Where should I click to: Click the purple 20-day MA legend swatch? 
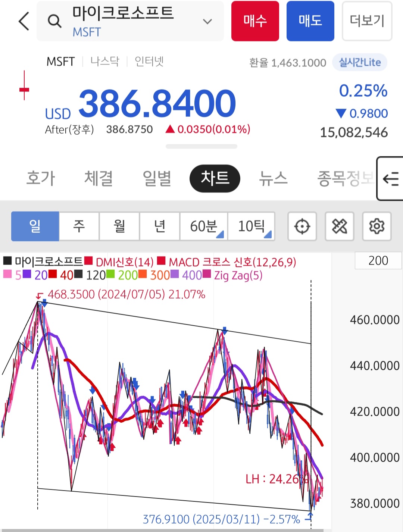tap(27, 274)
